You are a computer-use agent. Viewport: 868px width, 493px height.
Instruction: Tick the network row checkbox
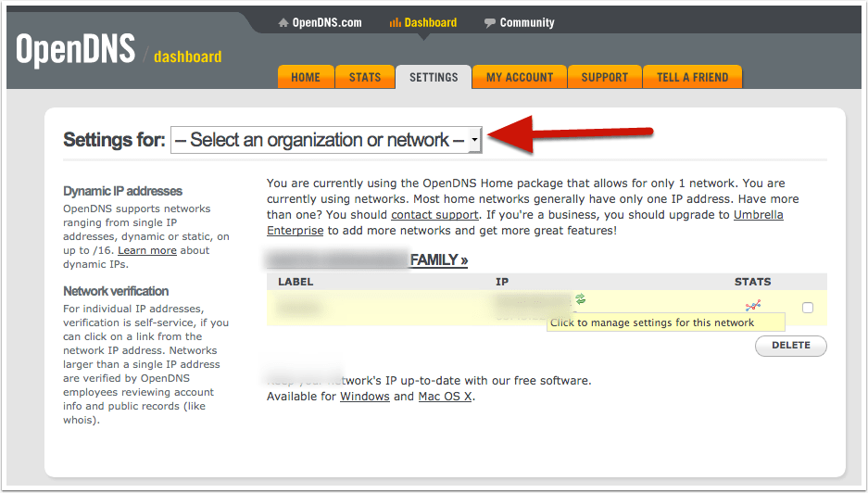(808, 308)
